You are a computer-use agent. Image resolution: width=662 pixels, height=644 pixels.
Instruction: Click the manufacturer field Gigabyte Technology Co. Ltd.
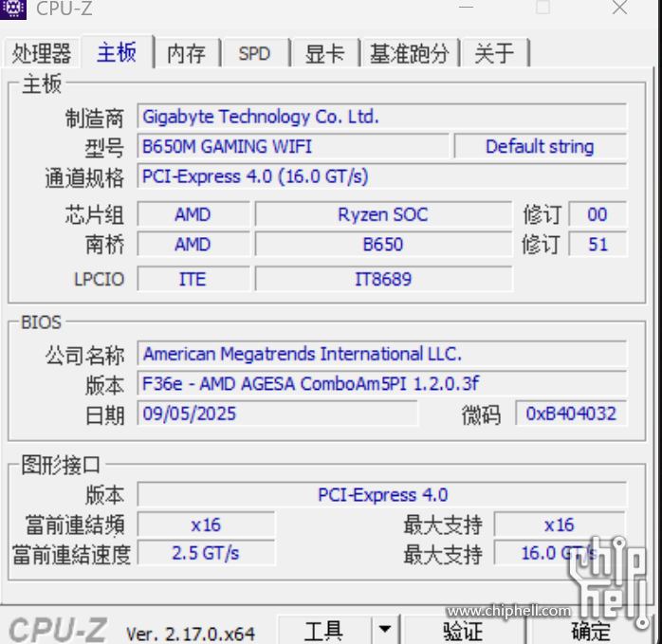(381, 117)
